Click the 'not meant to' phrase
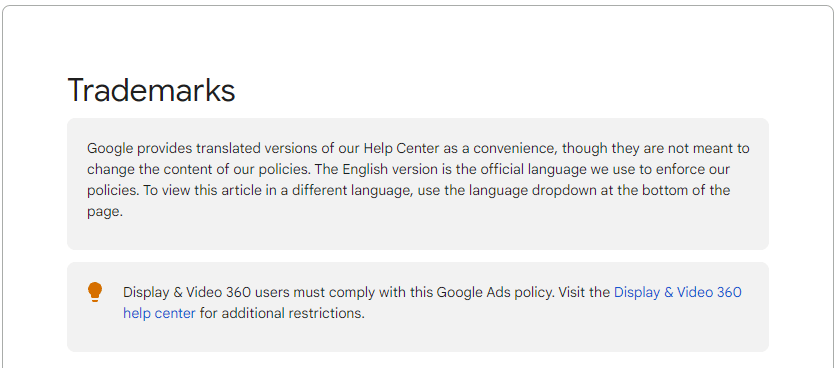The image size is (838, 368). click(715, 148)
